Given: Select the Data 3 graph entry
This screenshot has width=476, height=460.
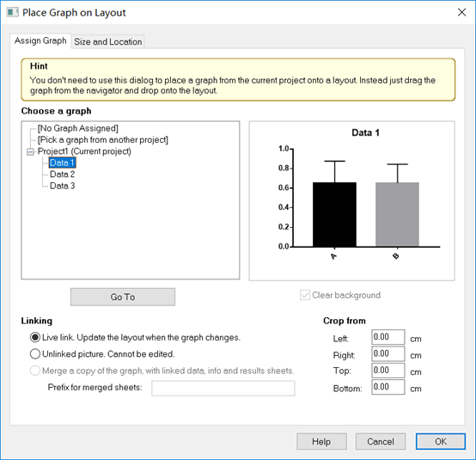Looking at the screenshot, I should coord(62,186).
